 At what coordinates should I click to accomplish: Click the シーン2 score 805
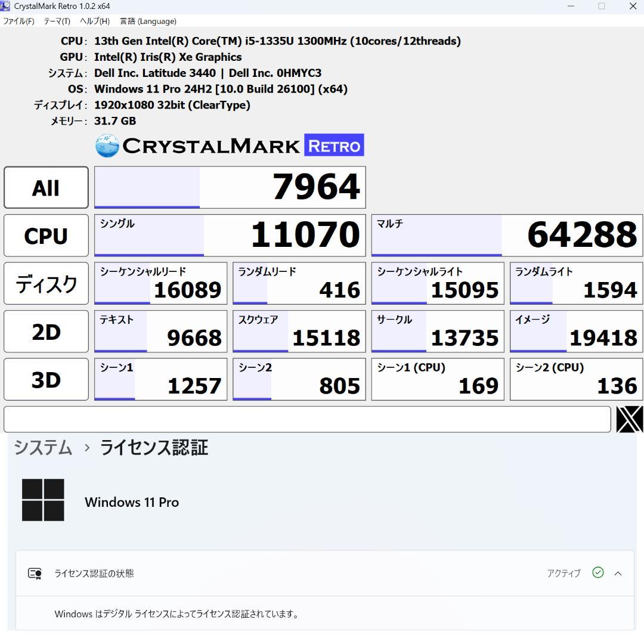click(299, 379)
